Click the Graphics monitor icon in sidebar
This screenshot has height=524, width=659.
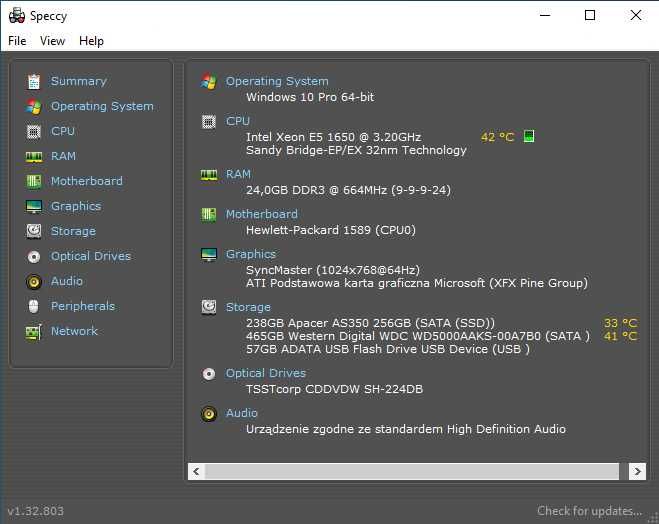pos(34,207)
